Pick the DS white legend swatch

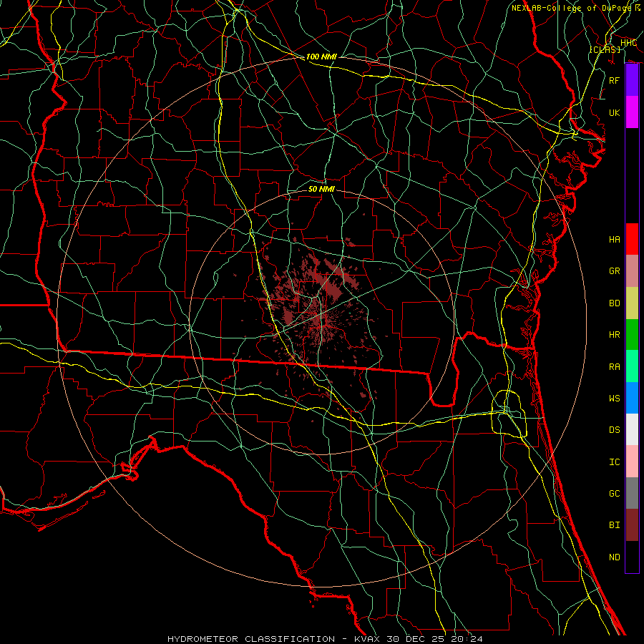(x=632, y=429)
